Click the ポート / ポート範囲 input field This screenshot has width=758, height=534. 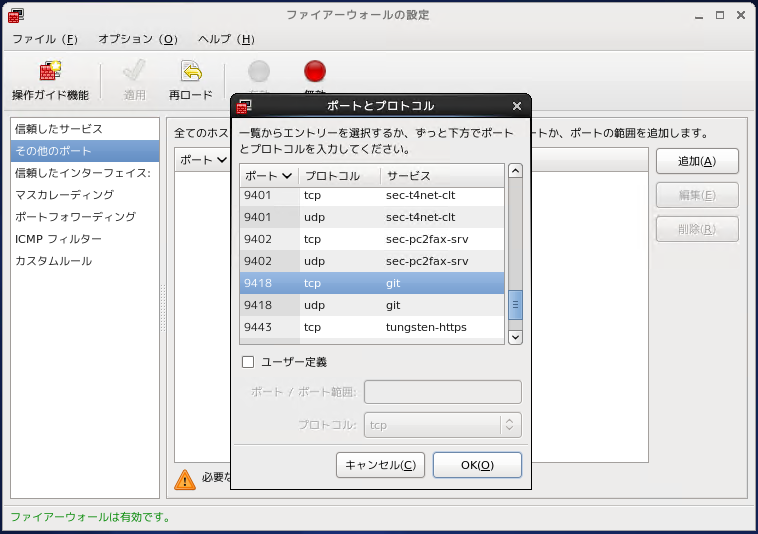click(x=442, y=392)
